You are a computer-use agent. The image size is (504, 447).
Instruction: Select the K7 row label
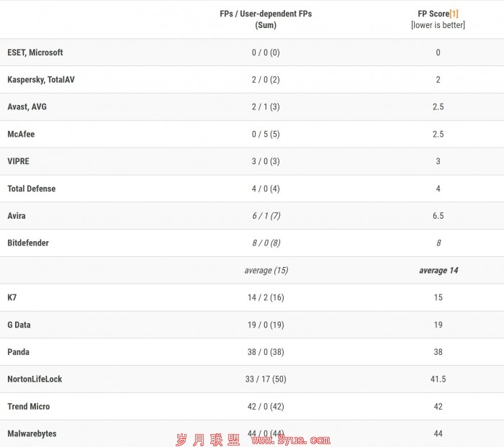12,297
